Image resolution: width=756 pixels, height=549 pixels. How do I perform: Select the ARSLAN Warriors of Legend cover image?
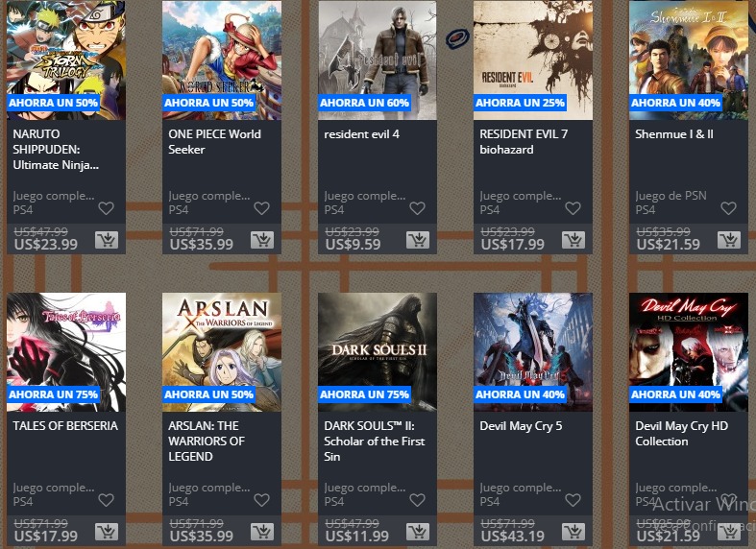point(222,352)
